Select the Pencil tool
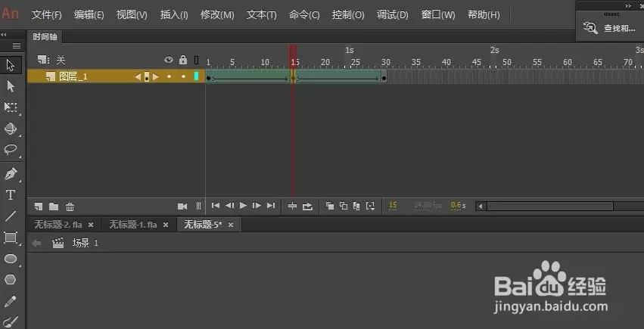The width and height of the screenshot is (644, 329). click(11, 301)
